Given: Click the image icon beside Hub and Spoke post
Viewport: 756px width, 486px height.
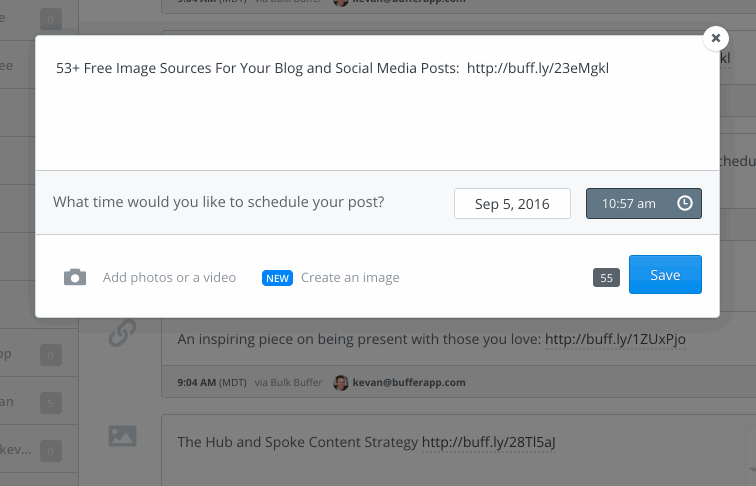Looking at the screenshot, I should tap(122, 436).
